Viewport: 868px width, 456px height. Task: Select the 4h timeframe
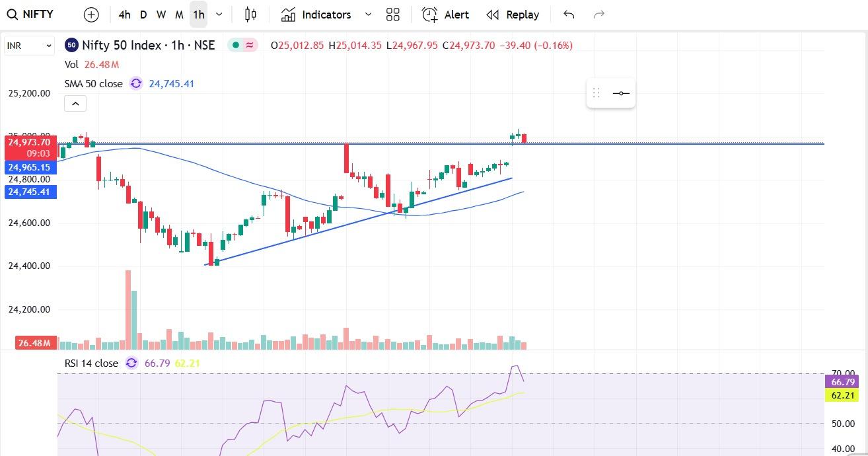point(124,15)
